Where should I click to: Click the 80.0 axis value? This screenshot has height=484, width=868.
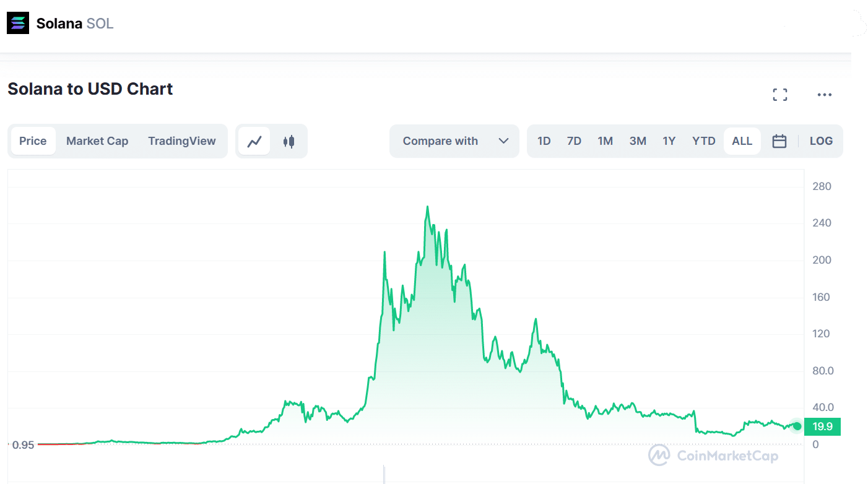point(823,371)
